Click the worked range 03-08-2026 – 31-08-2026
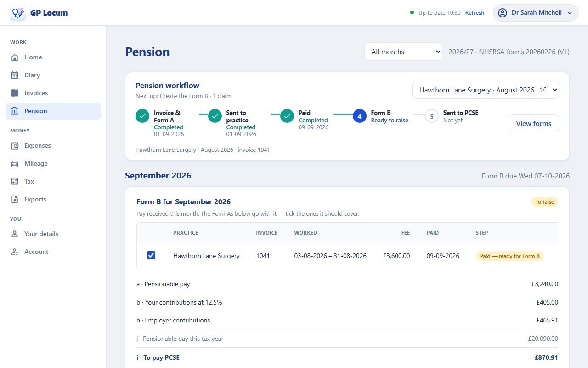Screen dimensions: 588x368 [x=330, y=256]
